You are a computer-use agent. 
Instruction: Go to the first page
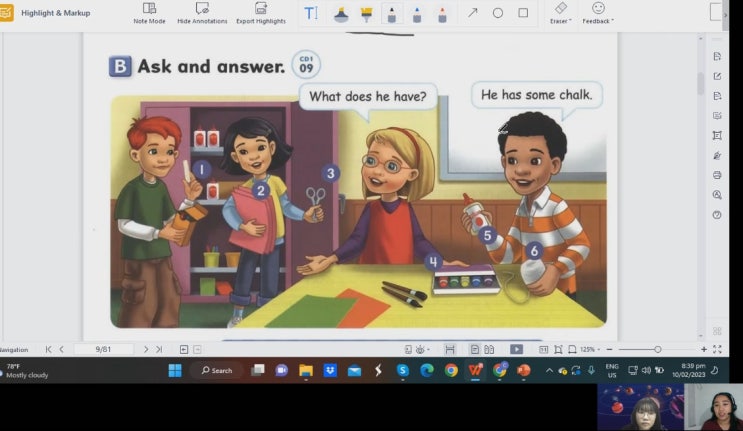48,350
